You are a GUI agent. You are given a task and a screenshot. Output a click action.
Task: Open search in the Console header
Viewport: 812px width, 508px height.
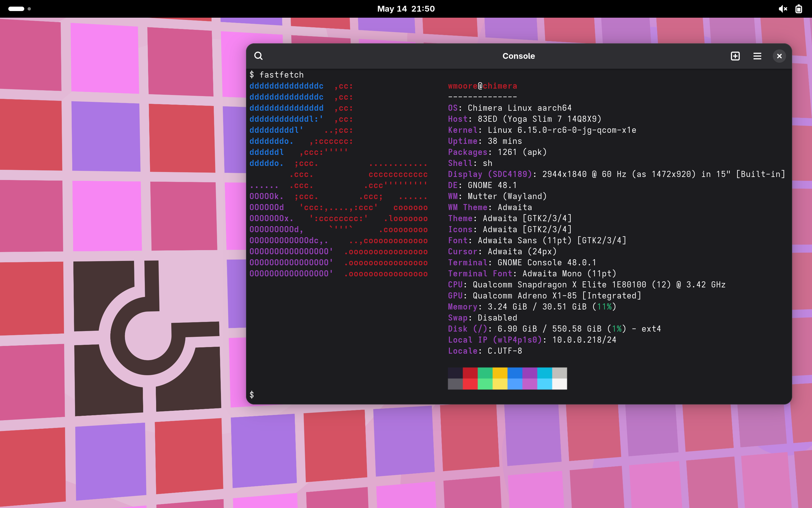point(258,56)
